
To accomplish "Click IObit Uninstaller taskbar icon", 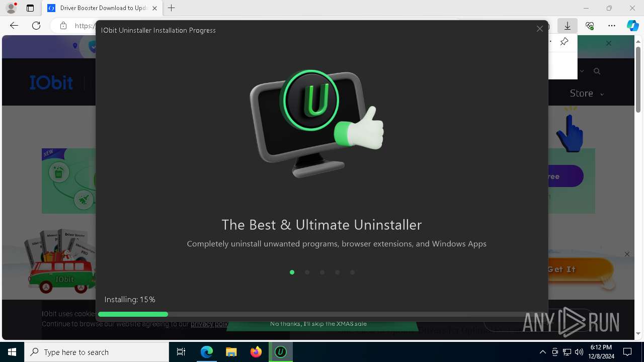I will pyautogui.click(x=280, y=352).
